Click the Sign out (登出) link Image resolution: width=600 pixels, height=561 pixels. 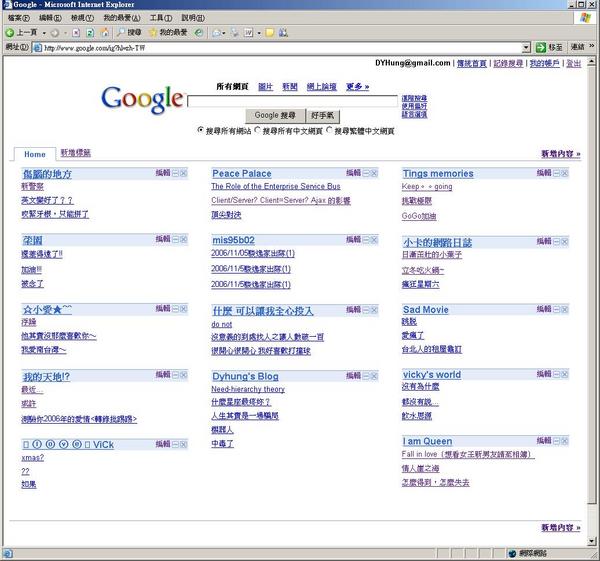click(573, 64)
